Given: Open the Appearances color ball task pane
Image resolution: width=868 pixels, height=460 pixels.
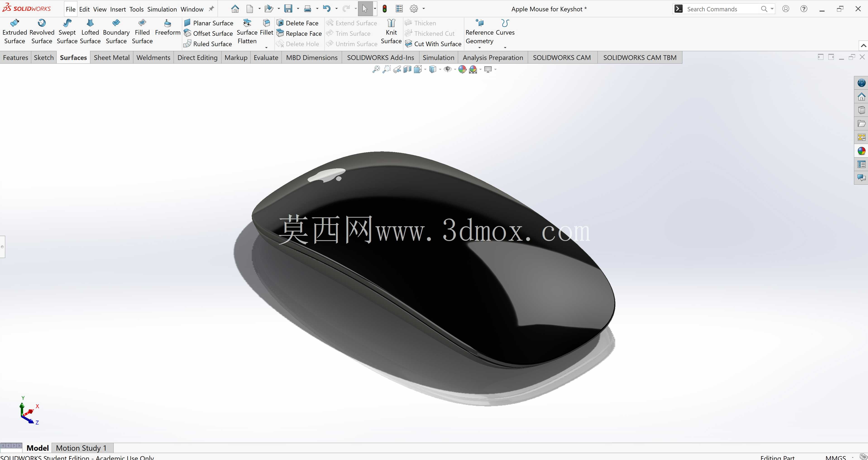Looking at the screenshot, I should [x=861, y=151].
